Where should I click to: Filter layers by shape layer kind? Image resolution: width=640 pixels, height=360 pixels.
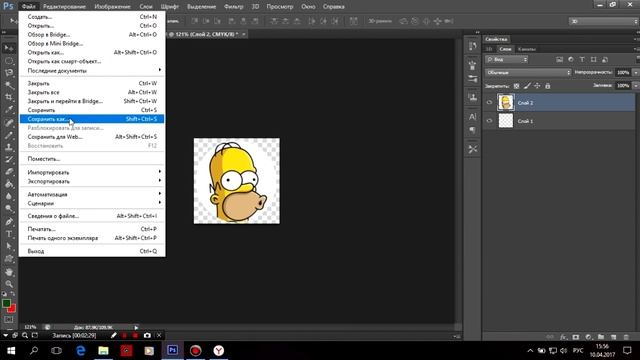(593, 60)
